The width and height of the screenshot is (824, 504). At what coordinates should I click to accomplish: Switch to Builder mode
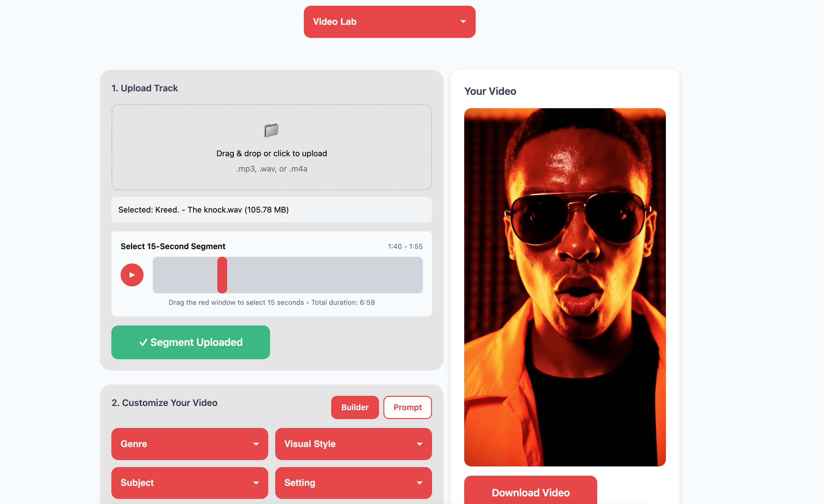(x=354, y=407)
